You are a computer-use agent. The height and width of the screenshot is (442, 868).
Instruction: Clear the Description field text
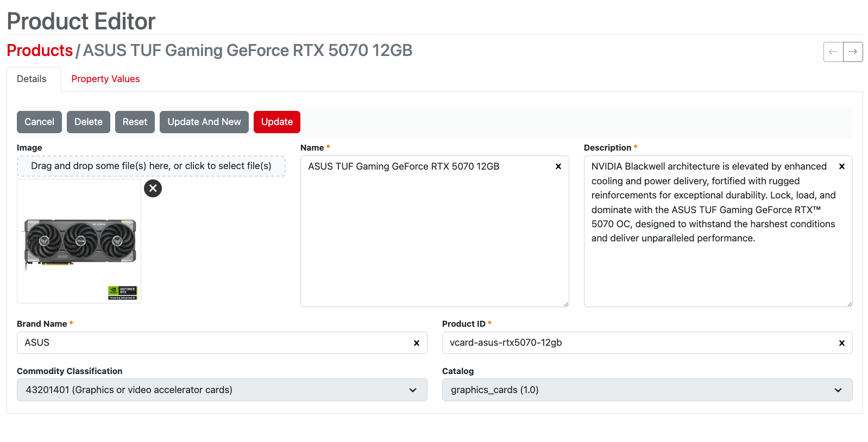[x=841, y=166]
